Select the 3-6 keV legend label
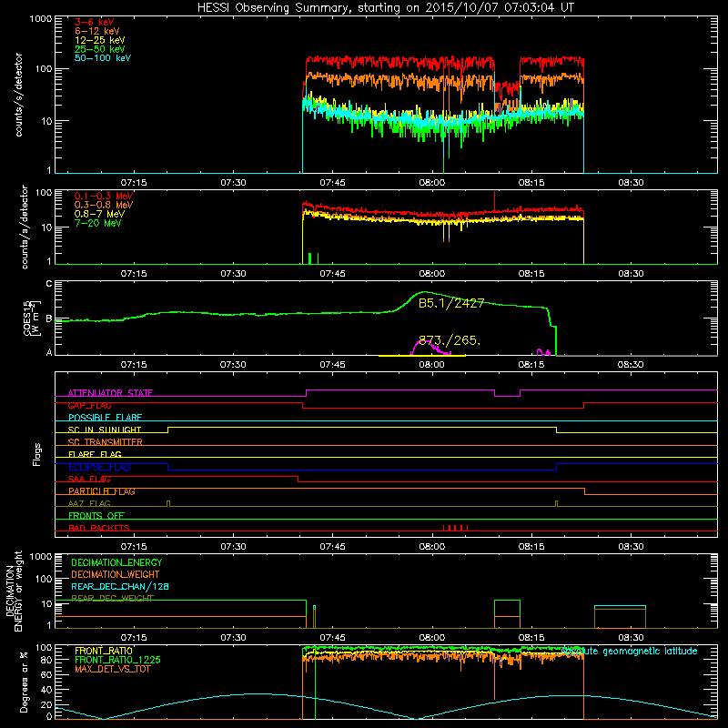 pos(95,22)
